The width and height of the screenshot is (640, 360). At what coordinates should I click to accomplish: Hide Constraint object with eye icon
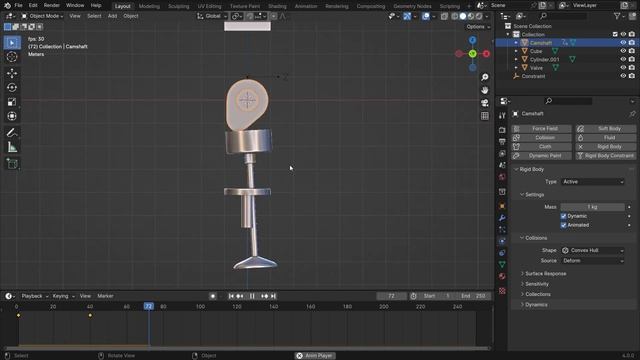point(623,76)
